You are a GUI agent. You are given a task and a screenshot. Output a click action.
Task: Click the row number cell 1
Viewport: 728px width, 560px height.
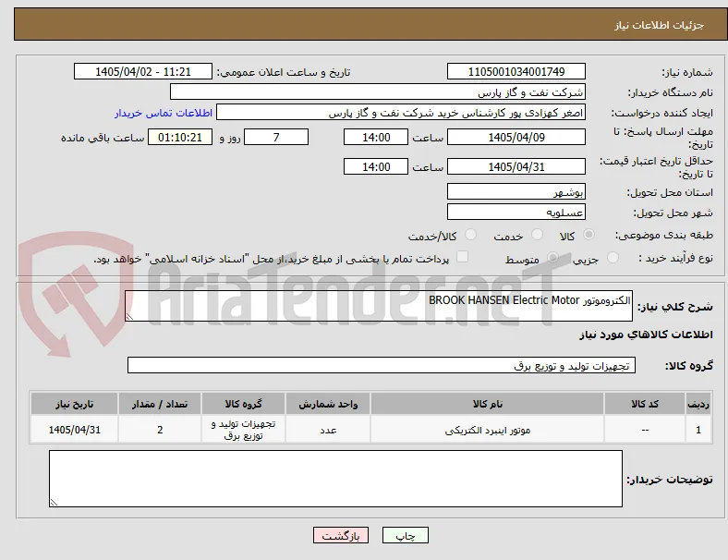click(x=698, y=430)
